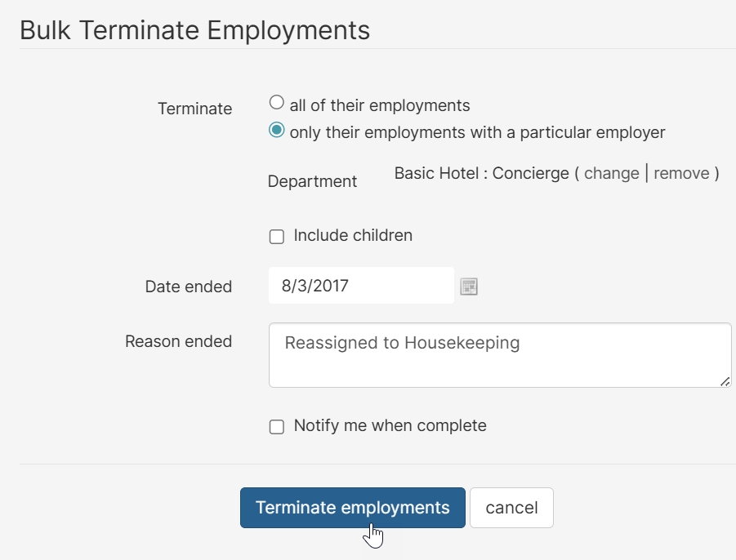Click the "Department" label
The width and height of the screenshot is (736, 560).
pyautogui.click(x=312, y=181)
